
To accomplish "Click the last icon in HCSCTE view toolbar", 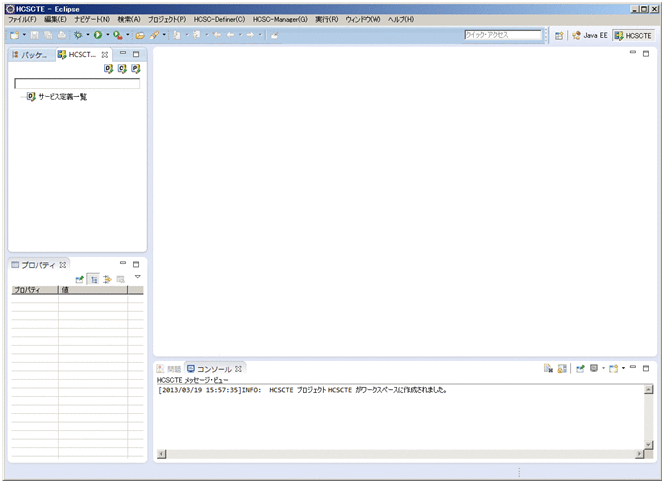I will pos(135,69).
